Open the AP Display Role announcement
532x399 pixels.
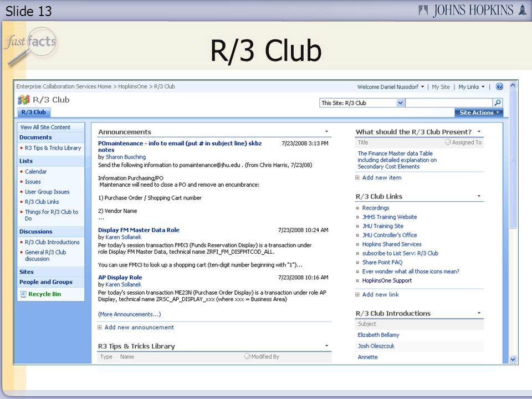(120, 278)
